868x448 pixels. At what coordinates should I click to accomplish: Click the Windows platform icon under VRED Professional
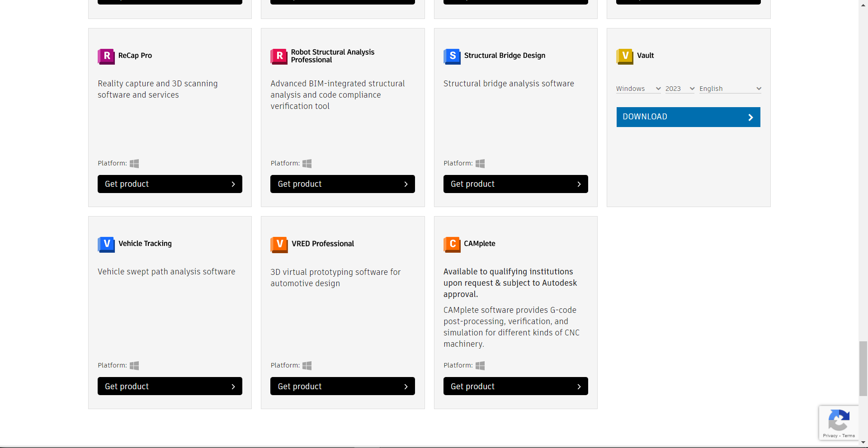tap(307, 365)
